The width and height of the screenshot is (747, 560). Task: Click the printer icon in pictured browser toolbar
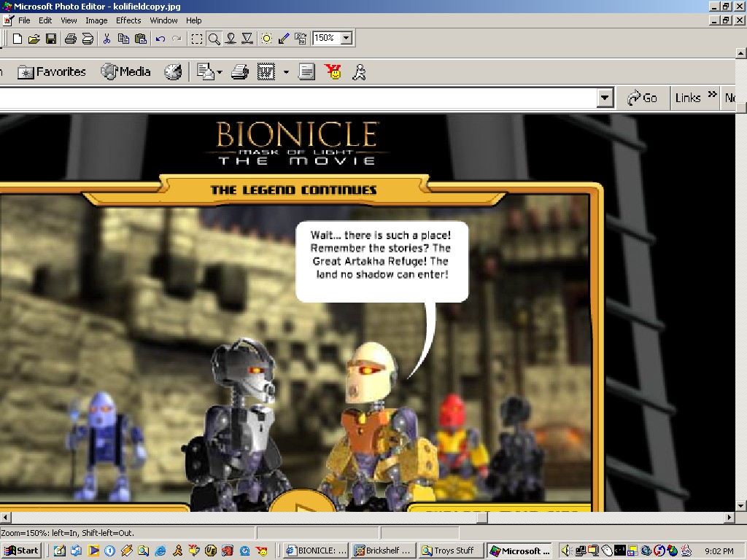tap(239, 72)
